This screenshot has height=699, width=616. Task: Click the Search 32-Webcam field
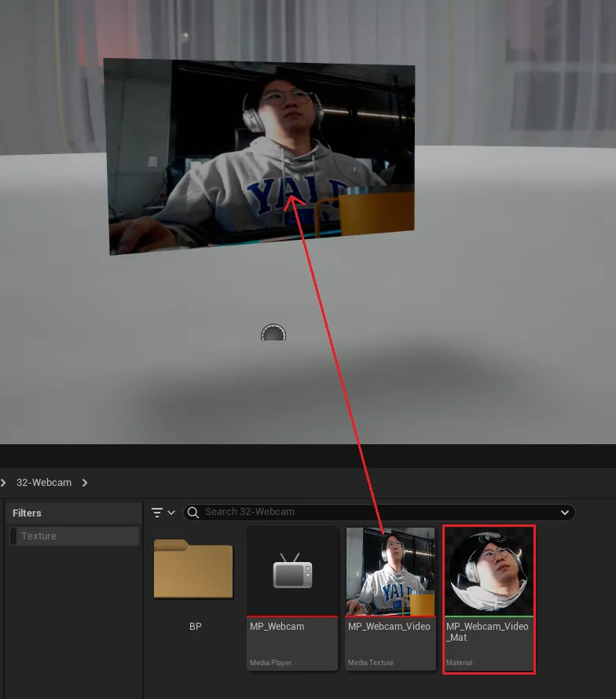coord(379,512)
